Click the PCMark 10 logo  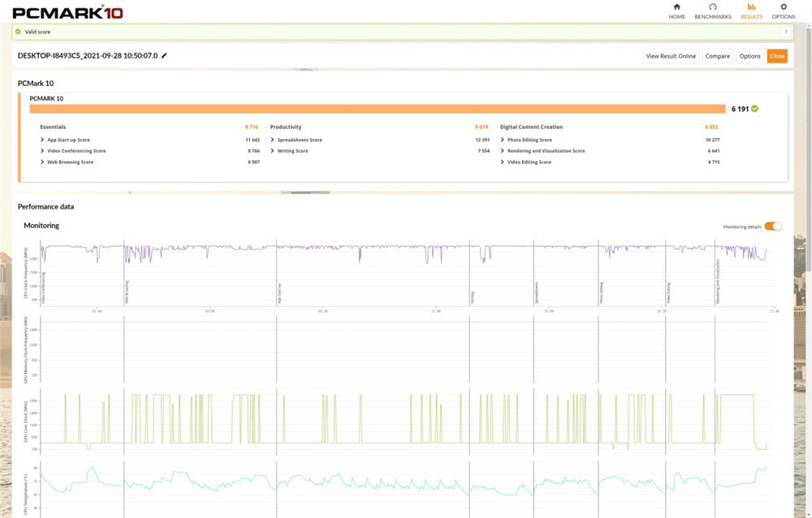coord(57,11)
